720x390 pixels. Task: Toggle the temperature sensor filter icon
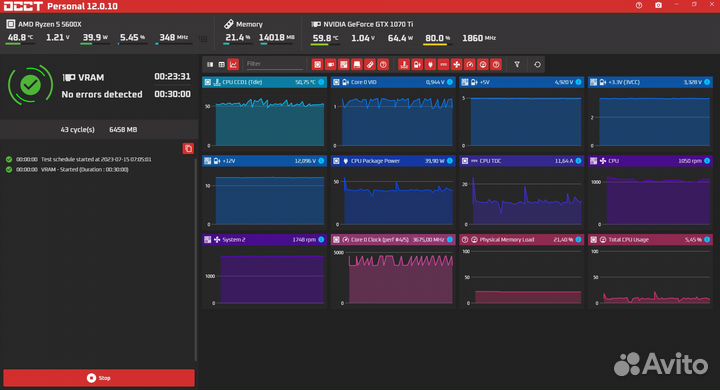point(404,65)
